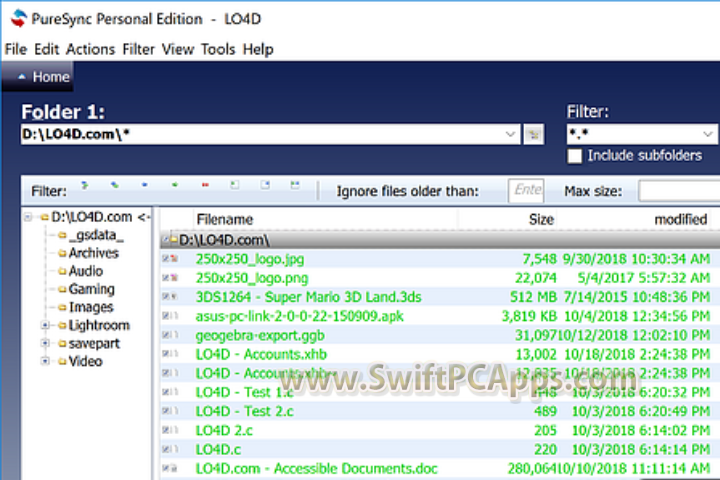This screenshot has width=720, height=480.
Task: Expand the Video folder in the tree
Action: [45, 361]
